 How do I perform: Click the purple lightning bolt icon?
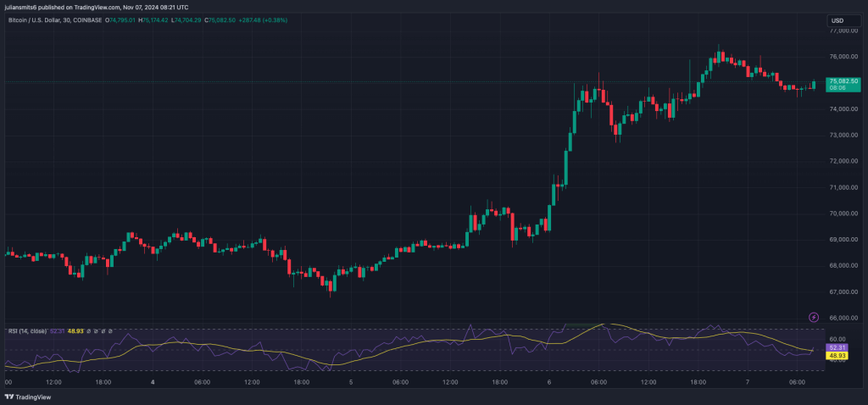814,317
